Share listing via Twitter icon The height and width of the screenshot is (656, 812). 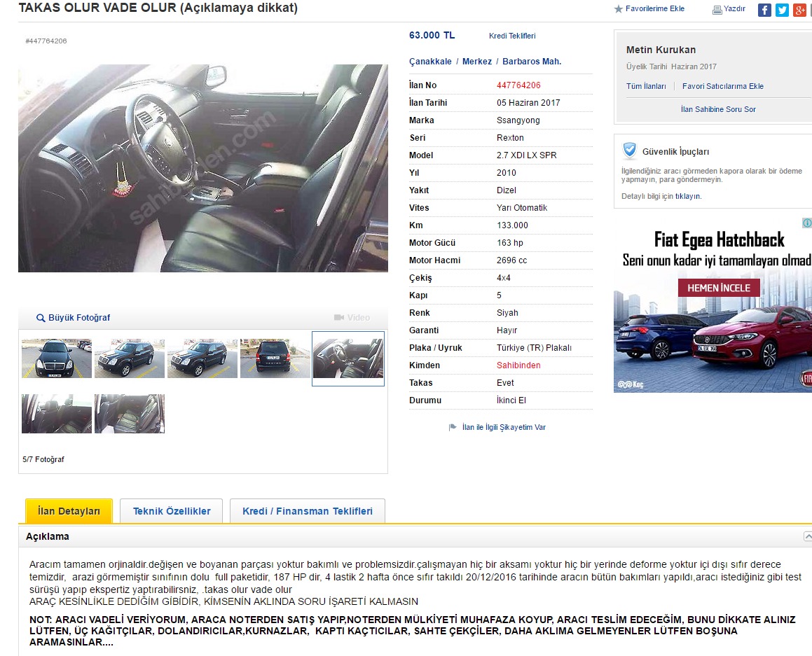(782, 10)
